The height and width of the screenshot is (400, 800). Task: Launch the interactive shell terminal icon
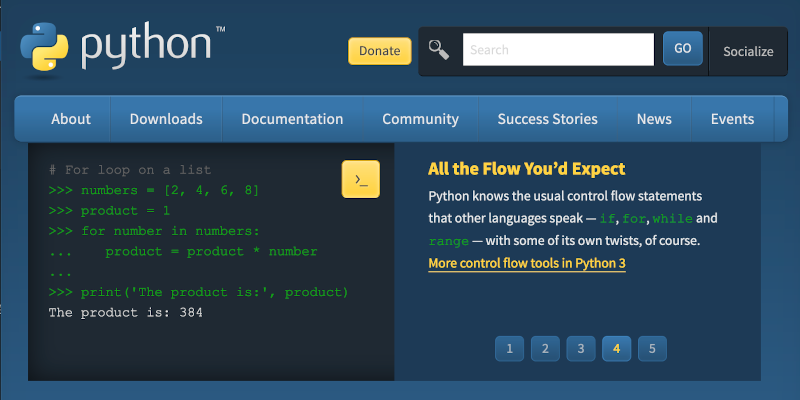coord(361,179)
